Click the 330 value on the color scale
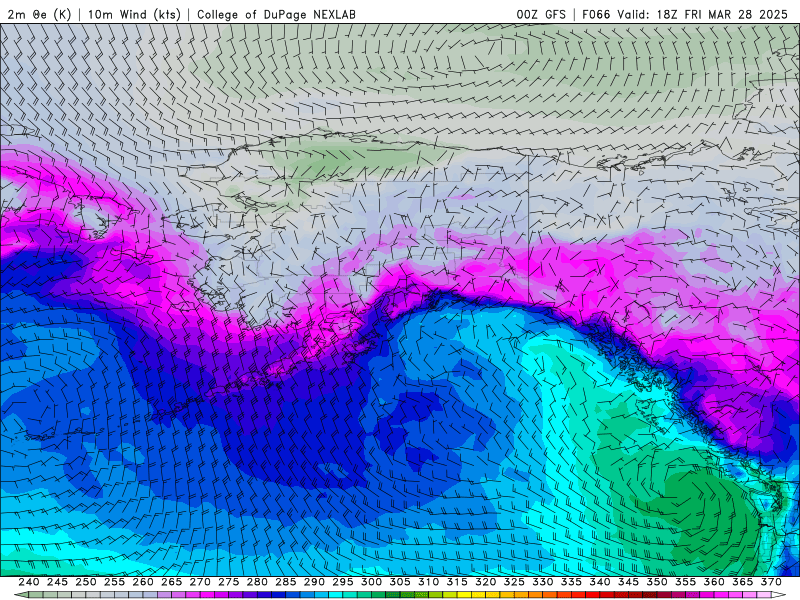Image resolution: width=800 pixels, height=600 pixels. coord(543,582)
